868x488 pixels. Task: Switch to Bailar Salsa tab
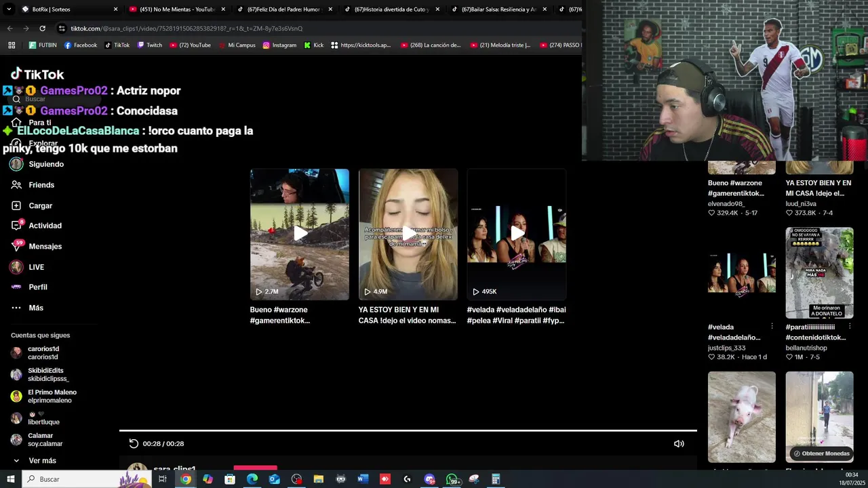coord(499,9)
